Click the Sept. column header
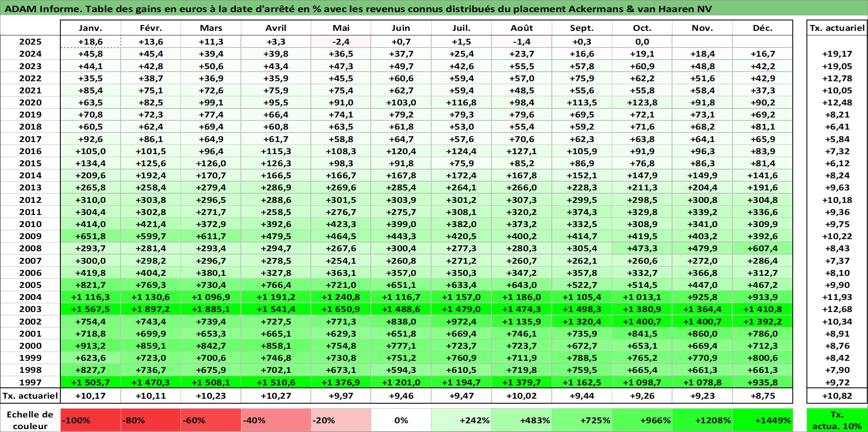Image resolution: width=868 pixels, height=432 pixels. pyautogui.click(x=582, y=28)
